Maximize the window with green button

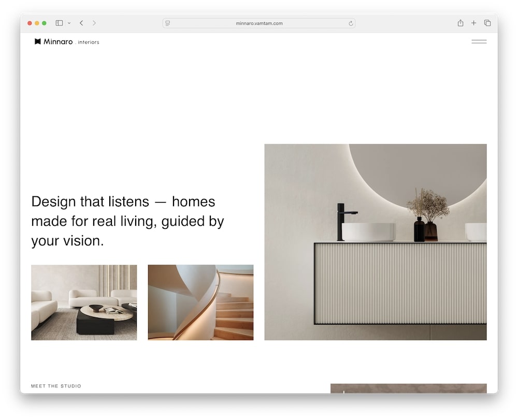[44, 23]
